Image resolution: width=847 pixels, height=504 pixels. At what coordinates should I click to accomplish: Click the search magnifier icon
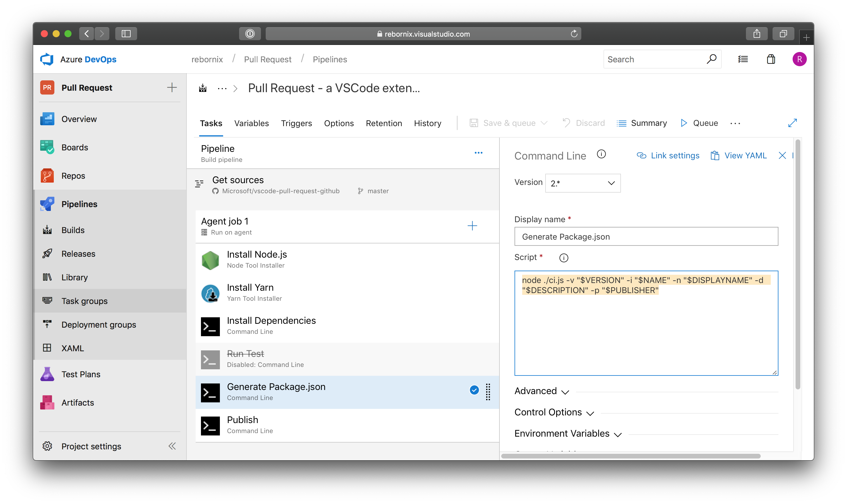(711, 59)
